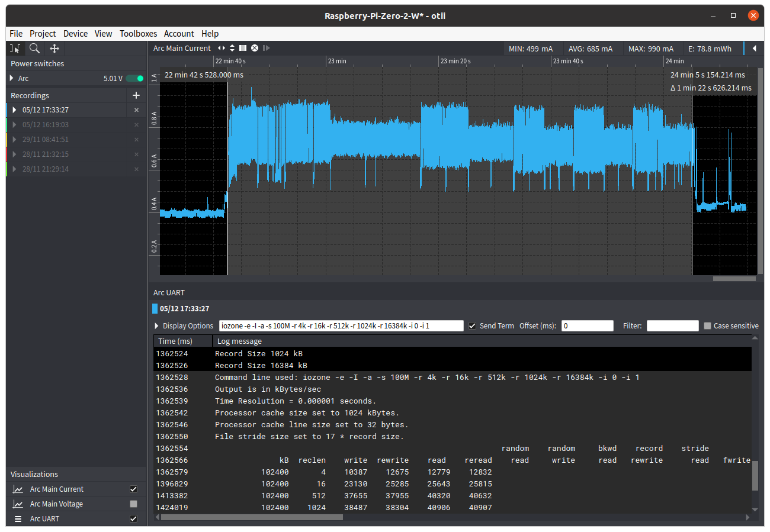Delete recording 05/12 16:19:03
Image resolution: width=770 pixels, height=532 pixels.
pyautogui.click(x=136, y=125)
